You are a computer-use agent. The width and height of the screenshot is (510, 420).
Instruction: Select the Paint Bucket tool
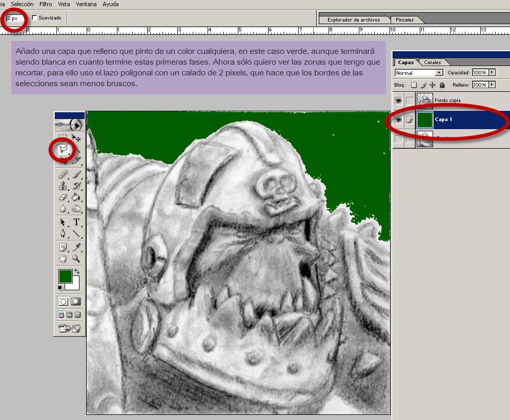click(76, 197)
